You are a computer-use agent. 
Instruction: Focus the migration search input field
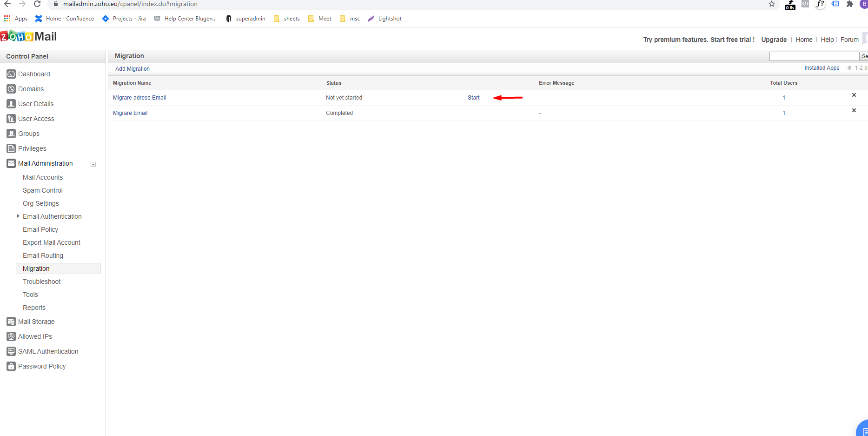pos(814,56)
